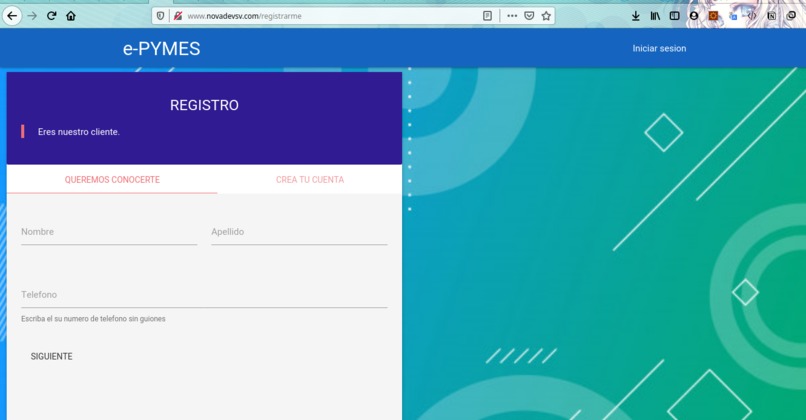Open the downloads panel
Viewport: 806px width, 420px height.
click(x=636, y=16)
